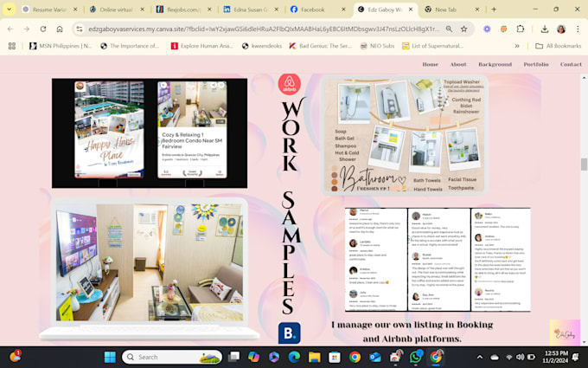588x368 pixels.
Task: Open the Bad Genius: The Ser... bookmark
Action: click(320, 46)
